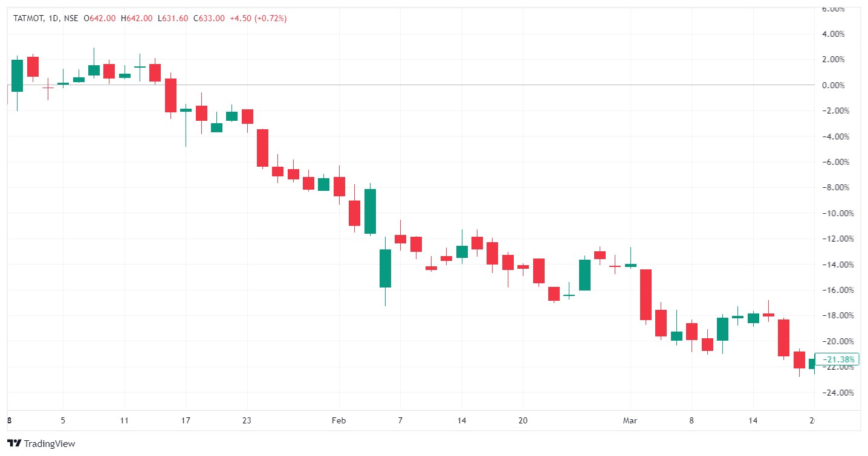
Task: Click the low price value L631.60
Action: [171, 19]
